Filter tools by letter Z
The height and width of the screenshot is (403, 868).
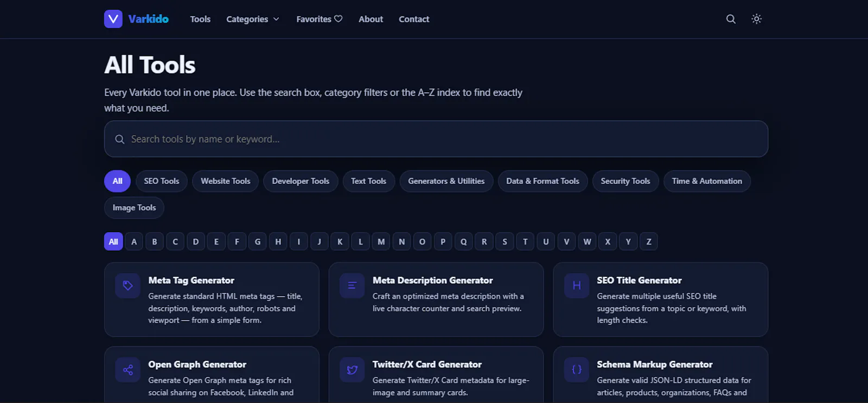[x=649, y=241]
